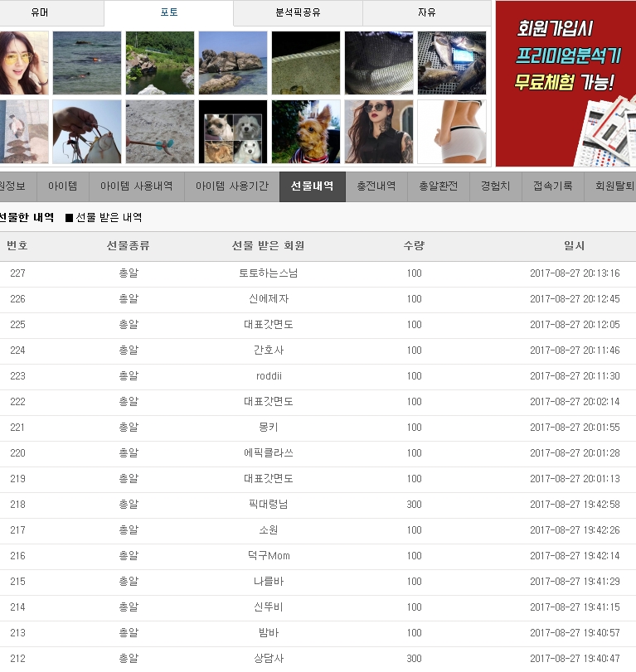Open the rocky coastline photo thumbnail
Image resolution: width=636 pixels, height=672 pixels.
[x=233, y=63]
